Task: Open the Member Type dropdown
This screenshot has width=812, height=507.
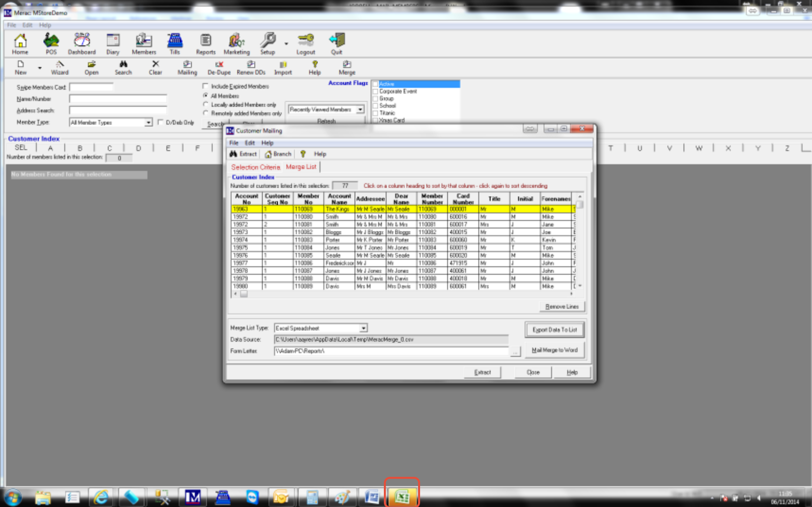Action: tap(148, 123)
